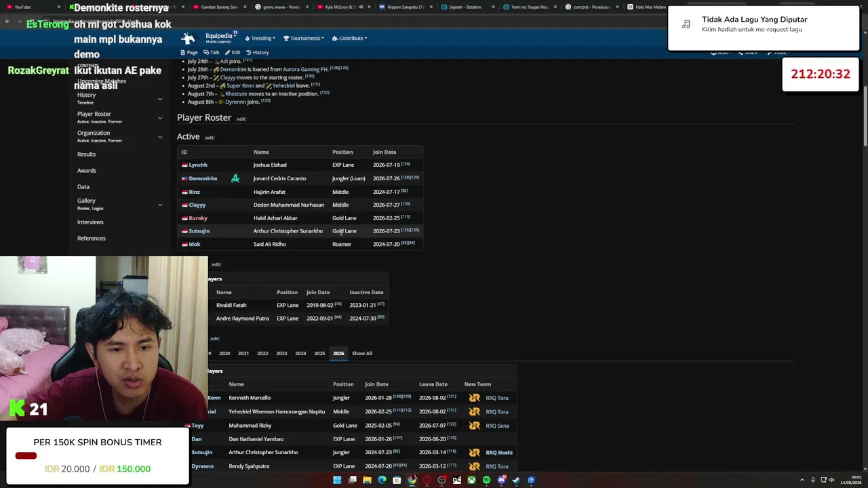This screenshot has height=488, width=868.
Task: Click the Liquipedia horse logo
Action: click(188, 38)
